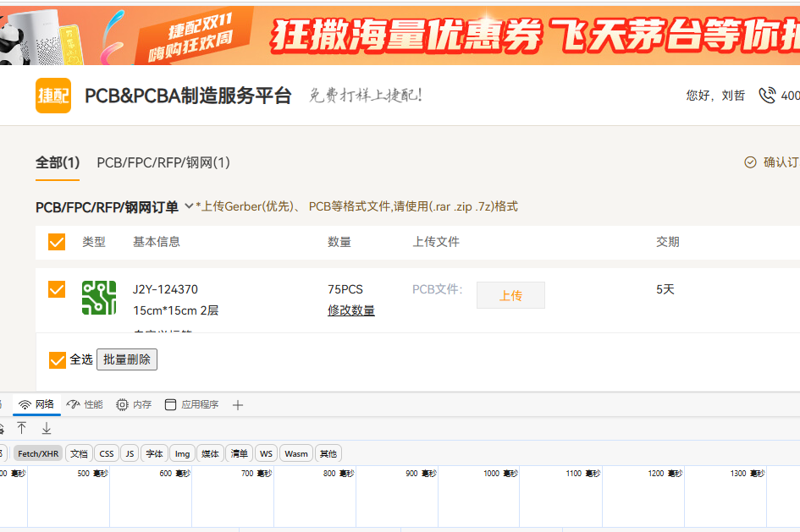
Task: Uncheck the J2Y-124370 order row checkbox
Action: [x=57, y=289]
